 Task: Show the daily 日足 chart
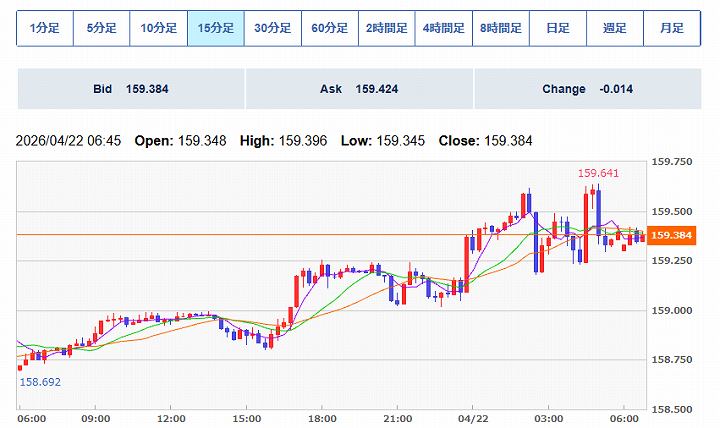[557, 28]
